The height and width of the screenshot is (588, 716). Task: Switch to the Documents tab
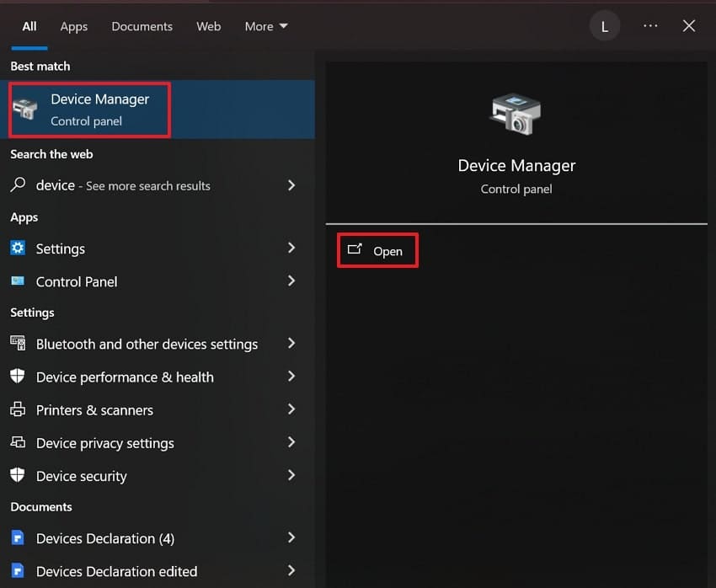(x=142, y=26)
